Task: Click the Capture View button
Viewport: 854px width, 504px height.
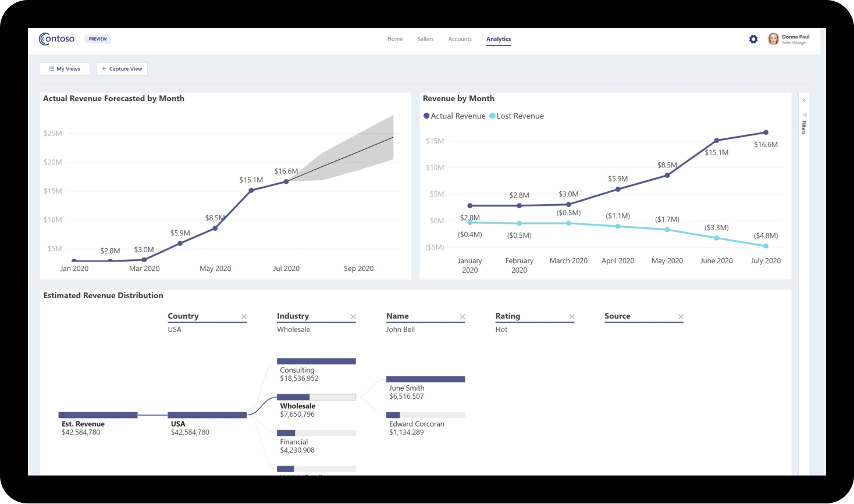Action: click(x=122, y=69)
